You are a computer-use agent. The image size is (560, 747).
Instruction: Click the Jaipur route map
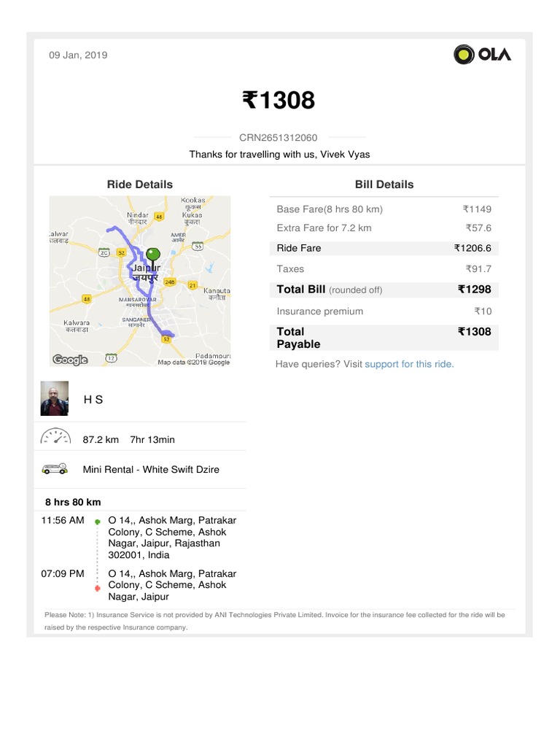(x=140, y=281)
